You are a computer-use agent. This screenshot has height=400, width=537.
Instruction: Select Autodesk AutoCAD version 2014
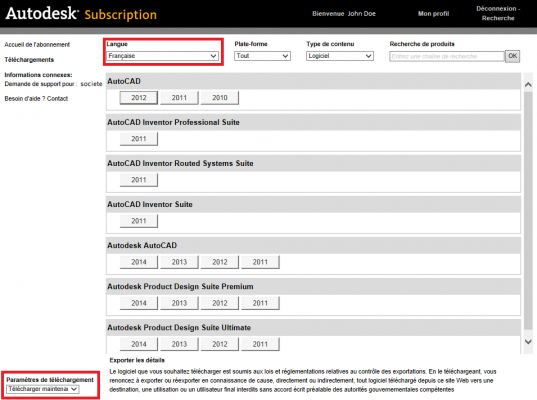139,262
